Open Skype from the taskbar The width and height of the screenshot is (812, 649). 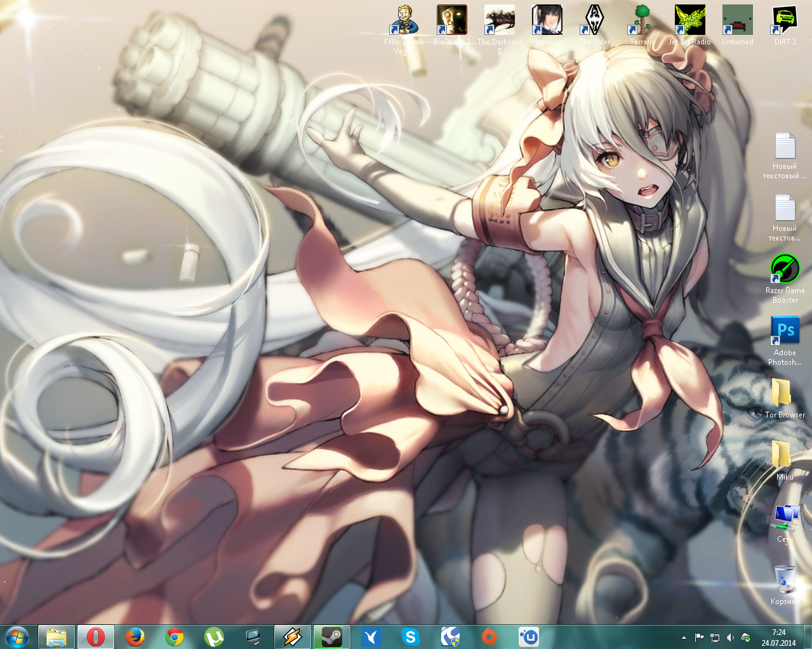click(411, 636)
